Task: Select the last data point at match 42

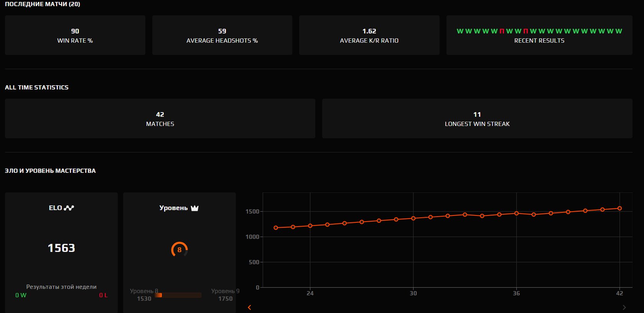Action: point(619,209)
